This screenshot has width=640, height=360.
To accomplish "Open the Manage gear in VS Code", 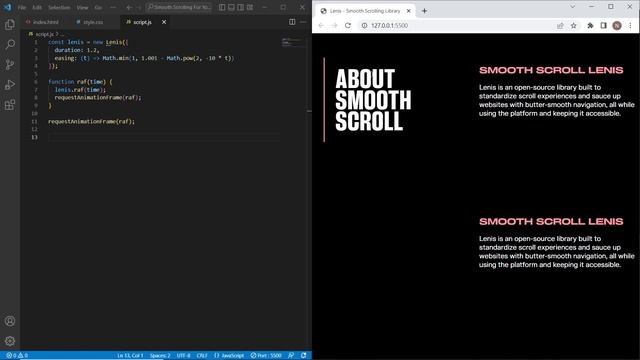I will click(x=10, y=341).
